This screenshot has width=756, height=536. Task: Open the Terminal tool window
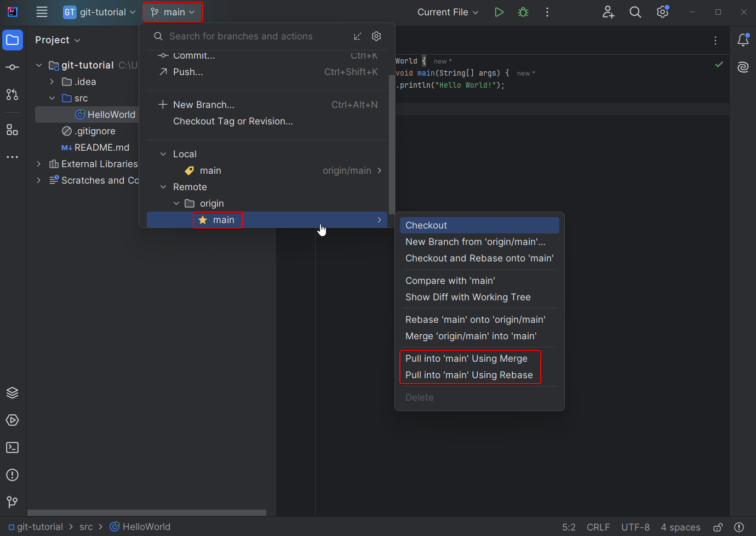point(12,448)
